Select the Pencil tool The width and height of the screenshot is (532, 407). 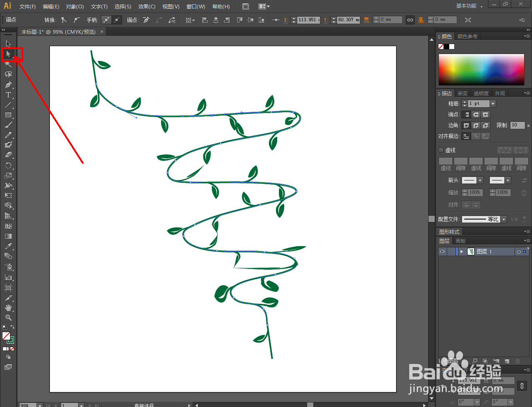tap(8, 135)
